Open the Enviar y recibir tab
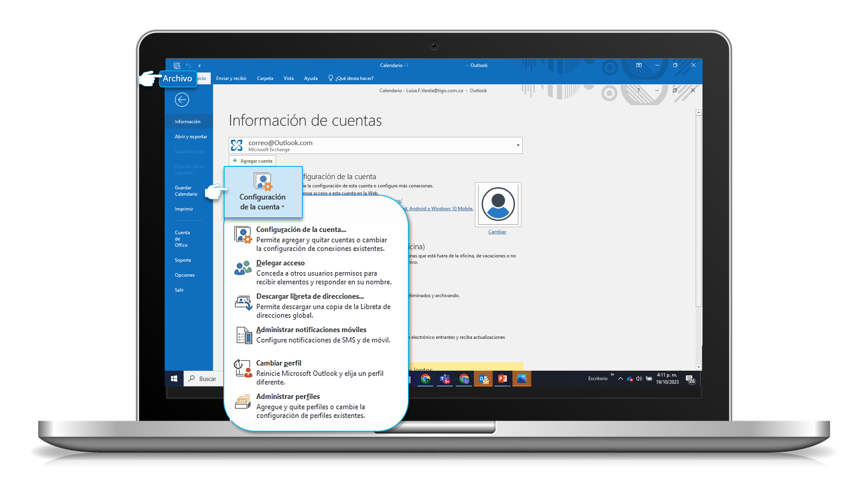This screenshot has height=489, width=868. pos(231,78)
